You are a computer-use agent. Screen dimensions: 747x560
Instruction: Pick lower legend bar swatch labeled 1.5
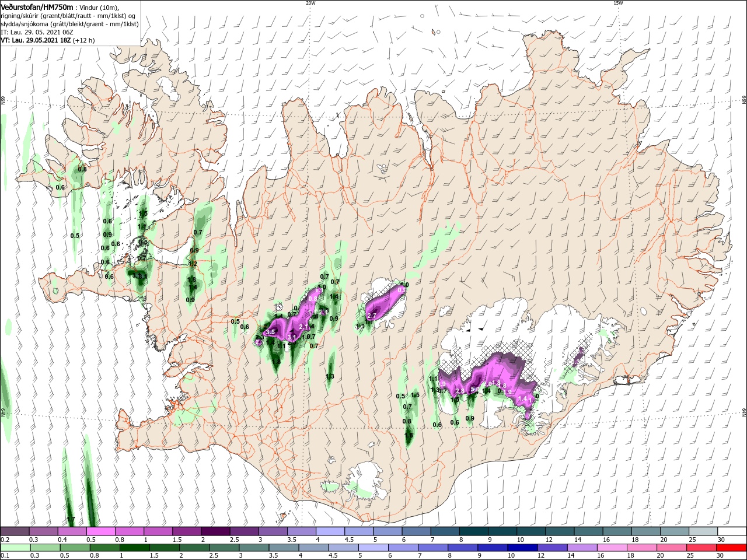point(165,548)
